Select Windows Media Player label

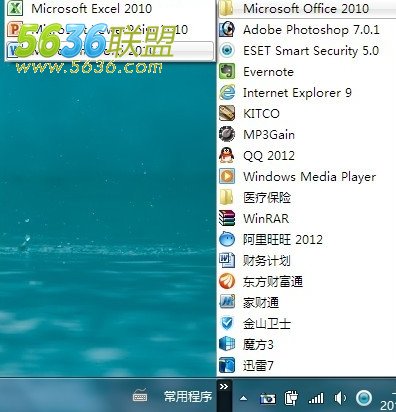pos(309,177)
